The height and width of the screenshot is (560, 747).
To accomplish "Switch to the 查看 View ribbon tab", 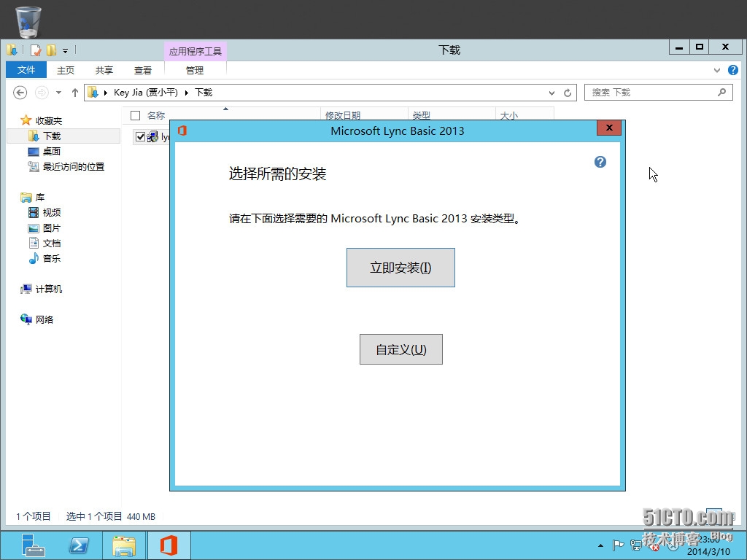I will pos(142,71).
